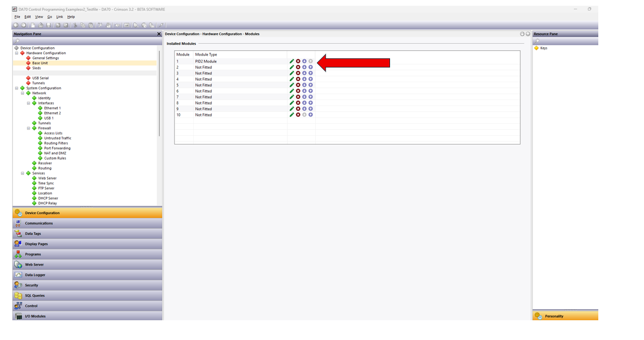Open the Data Logger category
This screenshot has width=644, height=340.
[x=87, y=274]
